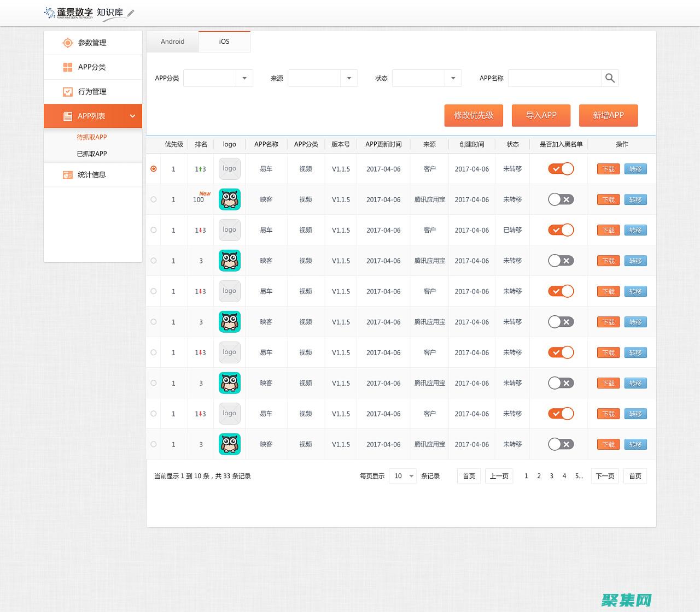
Task: Focus the APP名称 search input field
Action: pyautogui.click(x=555, y=78)
